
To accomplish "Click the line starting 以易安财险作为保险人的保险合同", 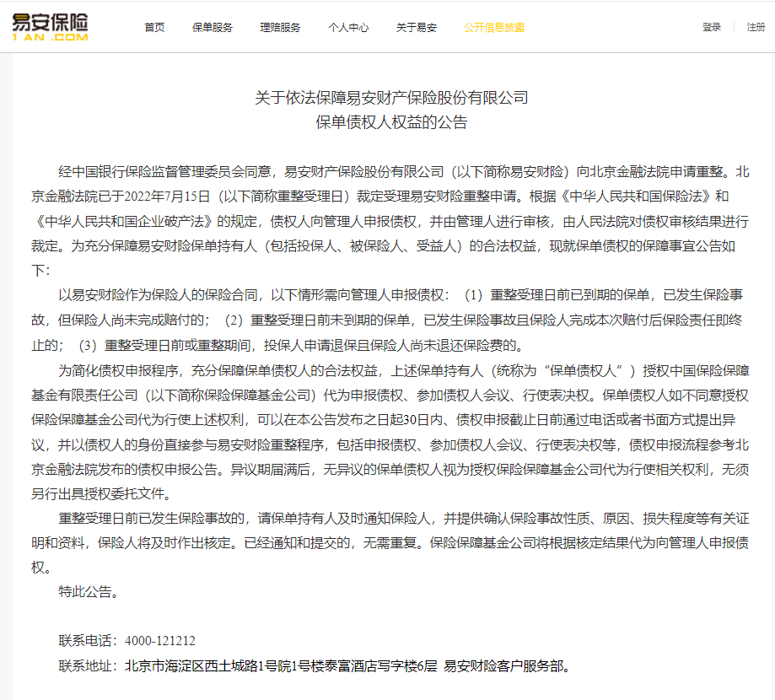I will coord(401,295).
